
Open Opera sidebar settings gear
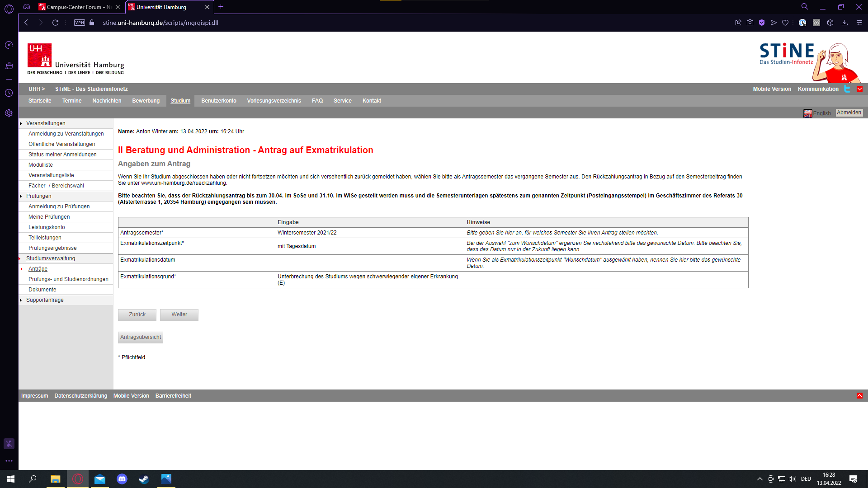[x=9, y=113]
